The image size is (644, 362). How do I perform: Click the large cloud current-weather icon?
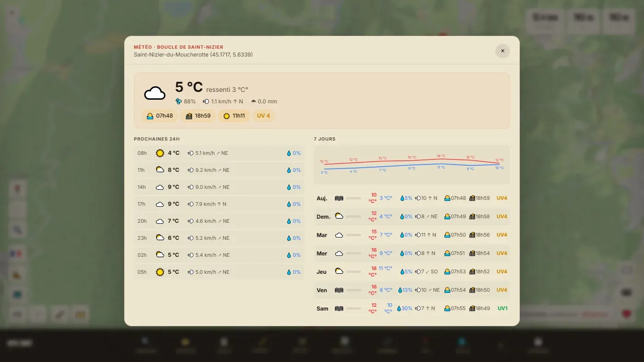point(155,93)
